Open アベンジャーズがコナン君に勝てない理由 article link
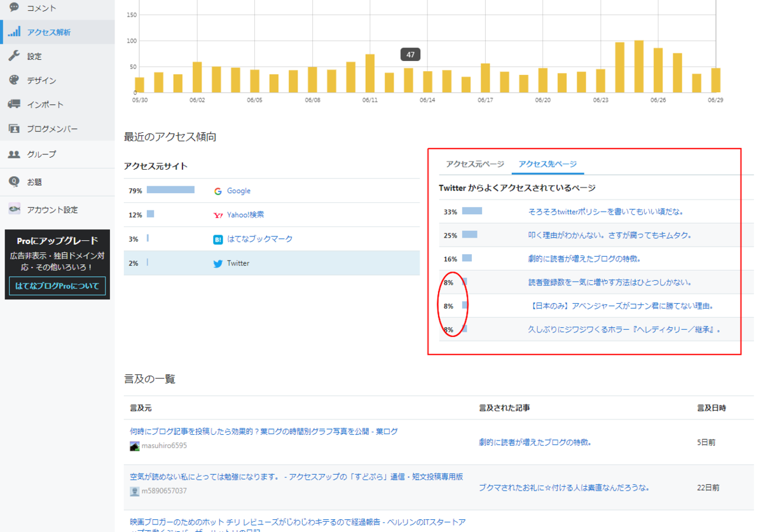763x532 pixels. pyautogui.click(x=621, y=306)
